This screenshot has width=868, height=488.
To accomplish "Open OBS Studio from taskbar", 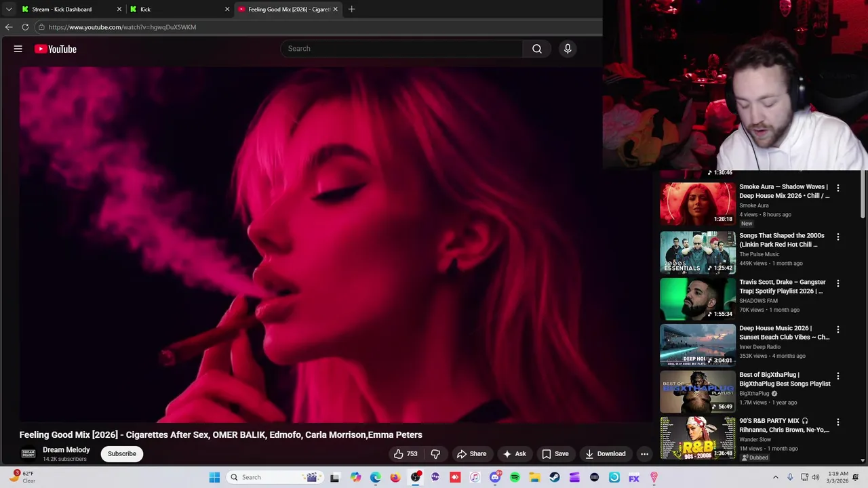I will pyautogui.click(x=415, y=478).
